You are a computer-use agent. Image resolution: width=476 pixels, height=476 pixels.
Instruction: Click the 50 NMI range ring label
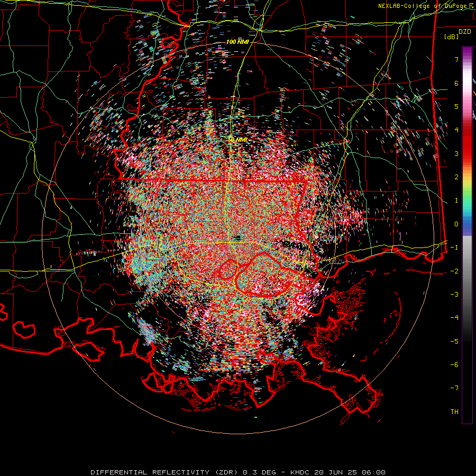(x=237, y=140)
